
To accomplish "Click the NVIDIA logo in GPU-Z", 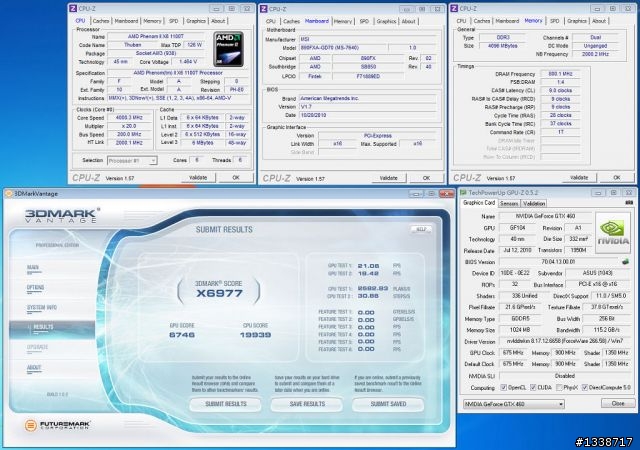I will pyautogui.click(x=613, y=232).
